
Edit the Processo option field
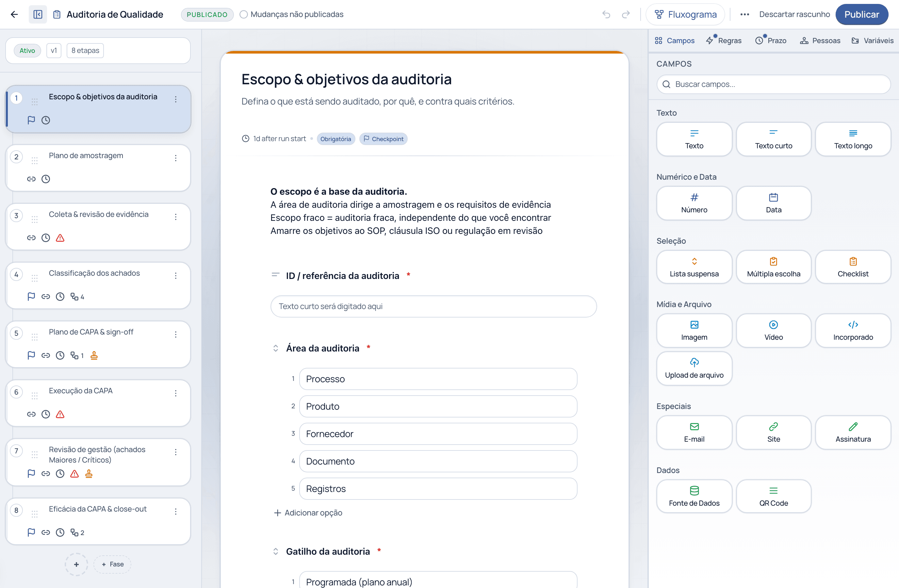438,379
